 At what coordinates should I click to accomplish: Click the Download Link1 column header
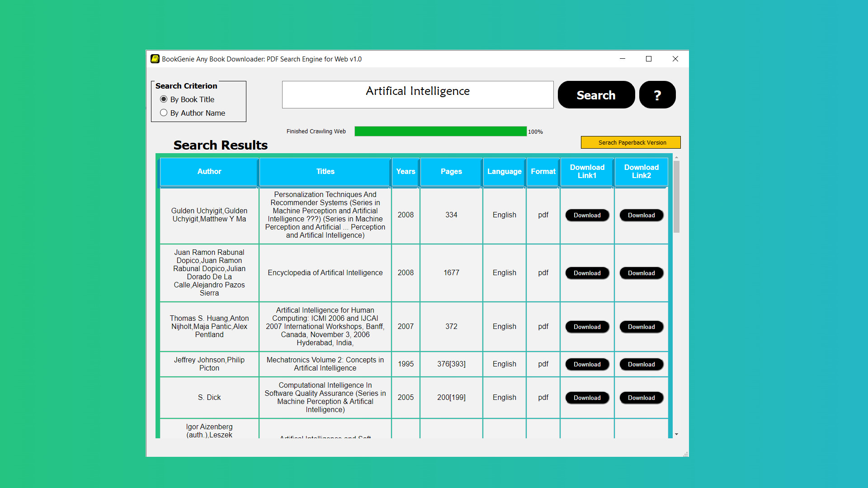587,172
